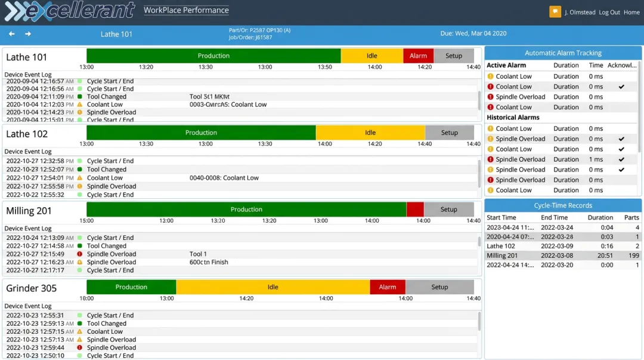Select Milling 201 Production timeline segment
644x360 pixels.
(x=246, y=210)
